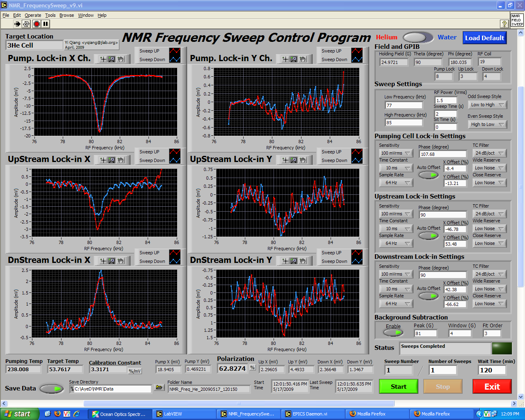This screenshot has width=525, height=420.
Task: Click the Stop button
Action: tap(443, 386)
